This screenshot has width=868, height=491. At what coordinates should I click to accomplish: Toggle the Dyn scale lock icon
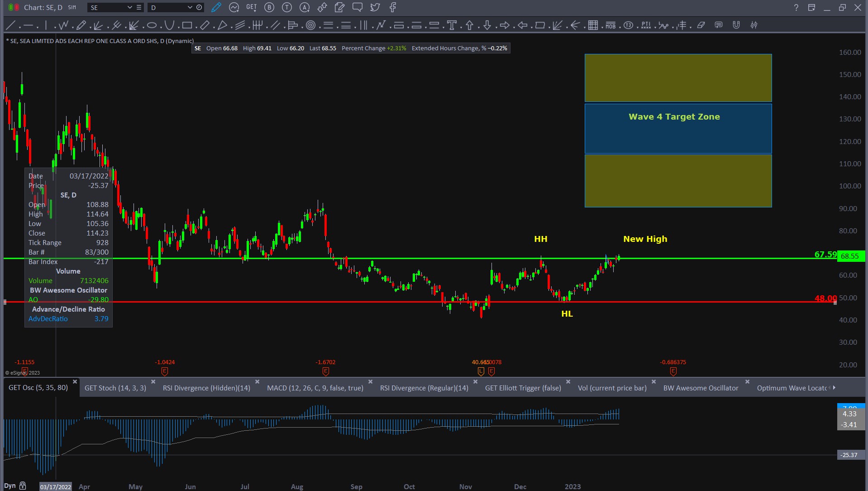pos(23,486)
